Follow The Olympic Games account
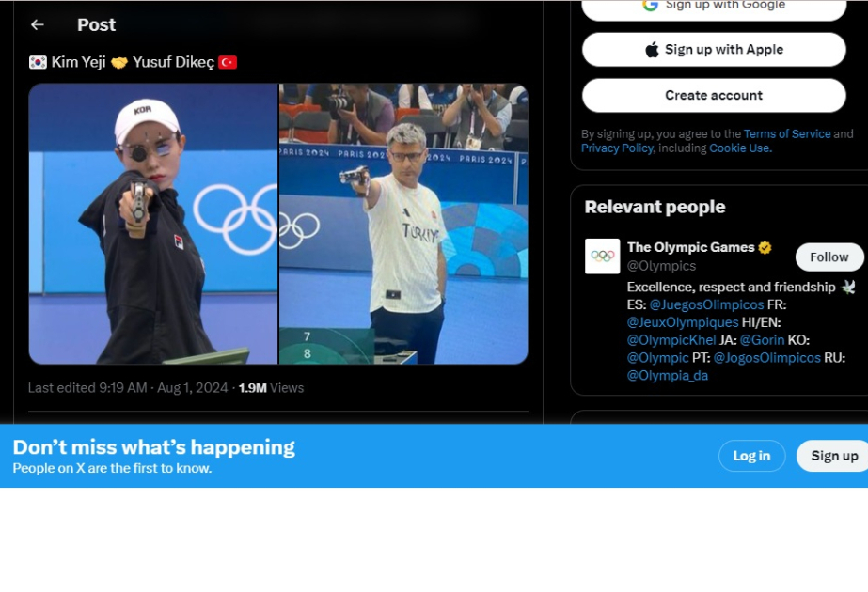Viewport: 868px width, 592px height. tap(829, 257)
